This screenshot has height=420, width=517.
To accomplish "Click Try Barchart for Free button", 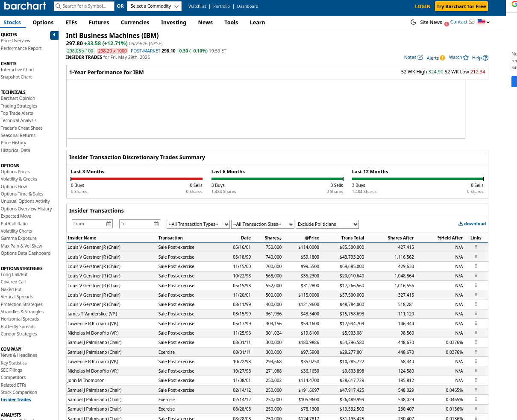I will point(461,6).
